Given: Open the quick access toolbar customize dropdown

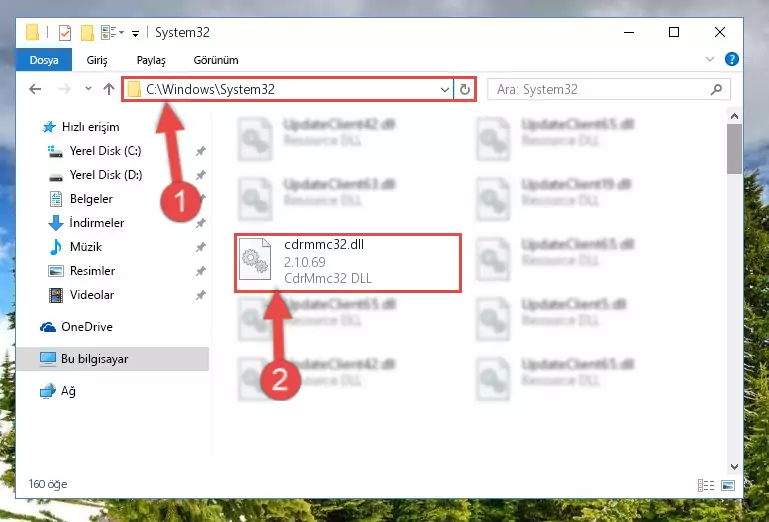Looking at the screenshot, I should [135, 33].
